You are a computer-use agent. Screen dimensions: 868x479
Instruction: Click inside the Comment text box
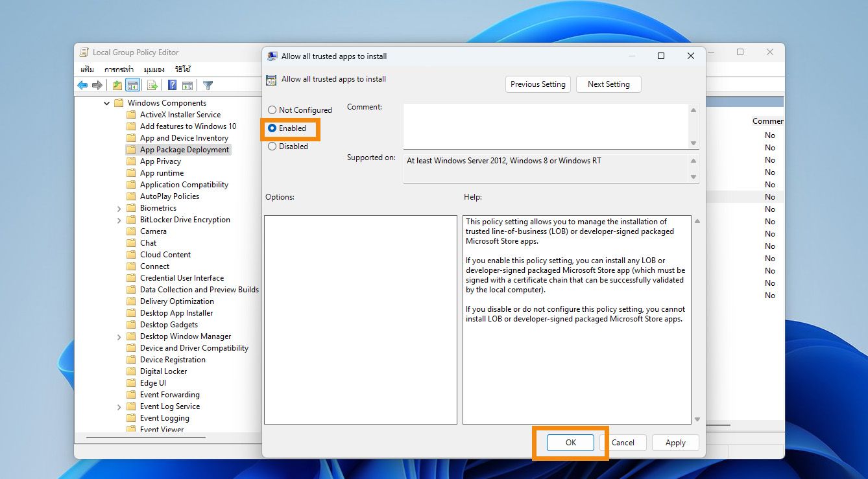[546, 126]
